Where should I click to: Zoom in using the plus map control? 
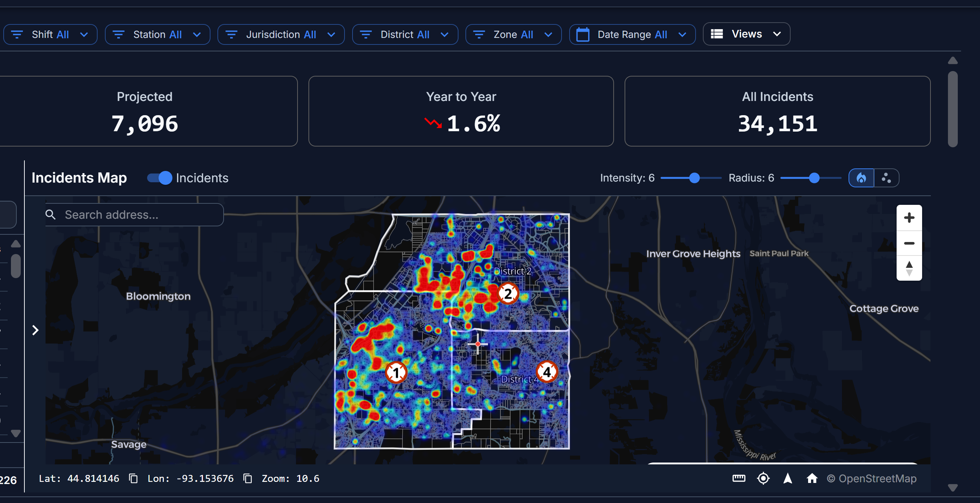(x=909, y=218)
